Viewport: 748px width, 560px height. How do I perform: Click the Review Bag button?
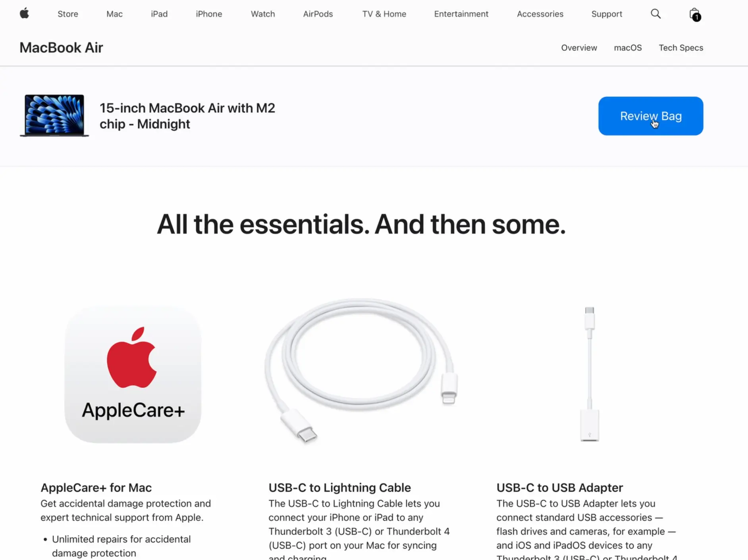(x=651, y=116)
